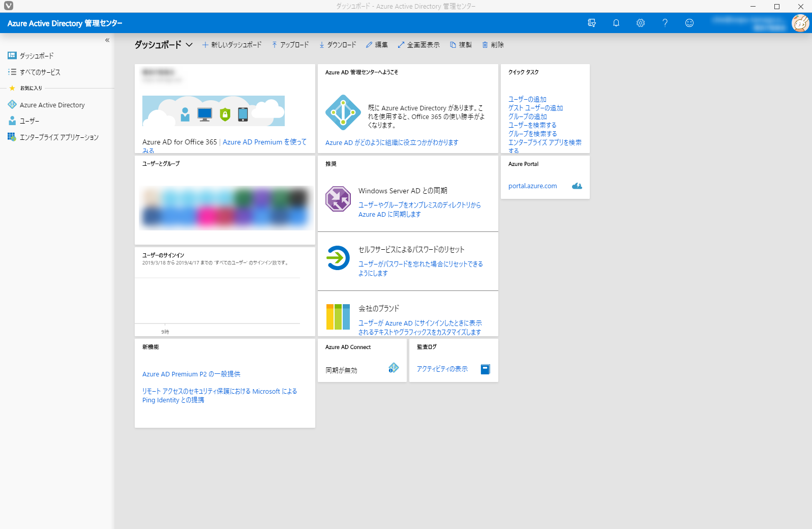Click the dashboard icon in the sidebar
This screenshot has width=812, height=529.
pos(12,55)
